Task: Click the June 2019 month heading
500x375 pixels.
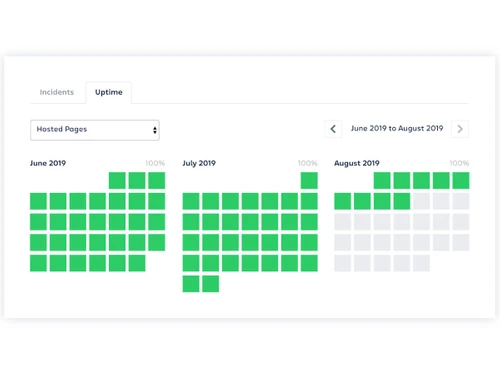Action: (x=48, y=163)
